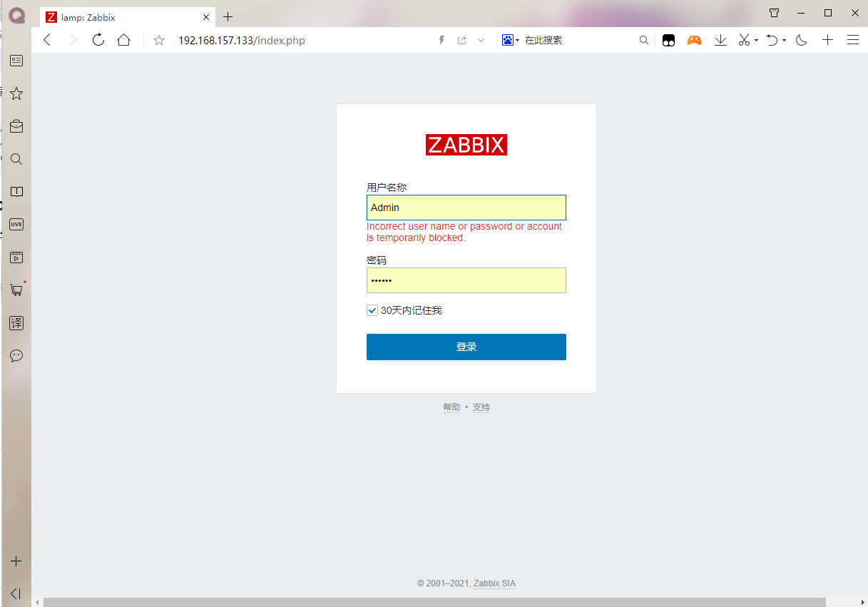The width and height of the screenshot is (868, 607).
Task: Click the plus add extension icon in toolbar
Action: [827, 40]
